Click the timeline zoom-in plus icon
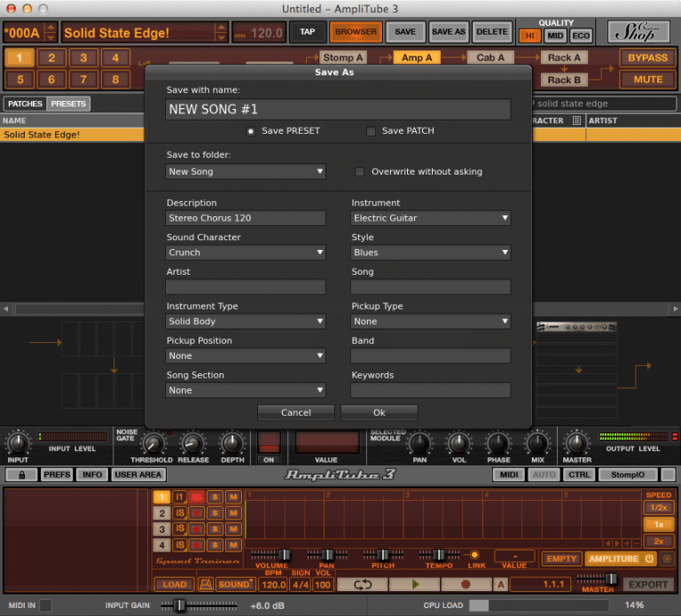681x616 pixels. 627,543
